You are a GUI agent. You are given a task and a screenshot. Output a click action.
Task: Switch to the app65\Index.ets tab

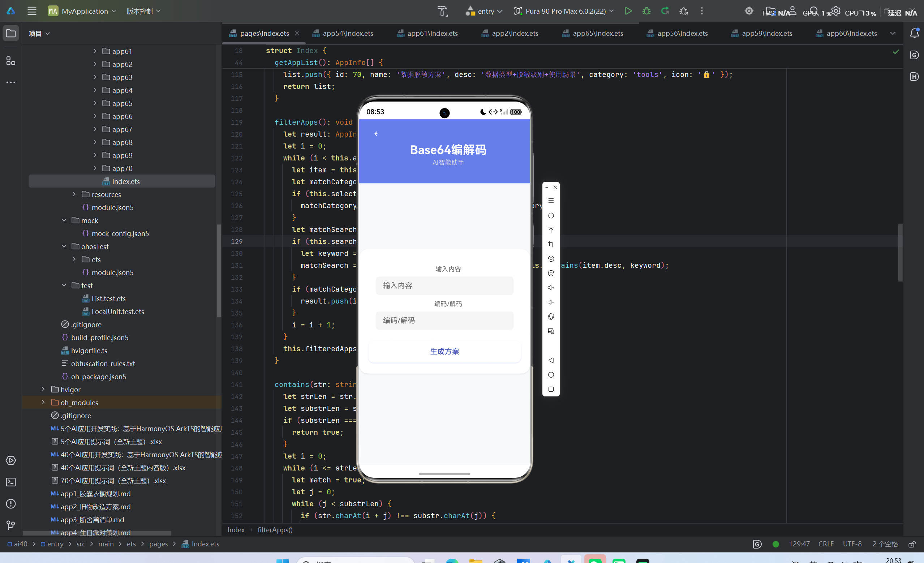point(593,33)
